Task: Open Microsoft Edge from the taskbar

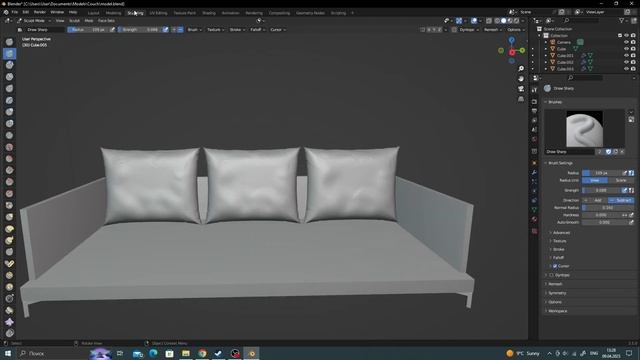Action: point(153,353)
